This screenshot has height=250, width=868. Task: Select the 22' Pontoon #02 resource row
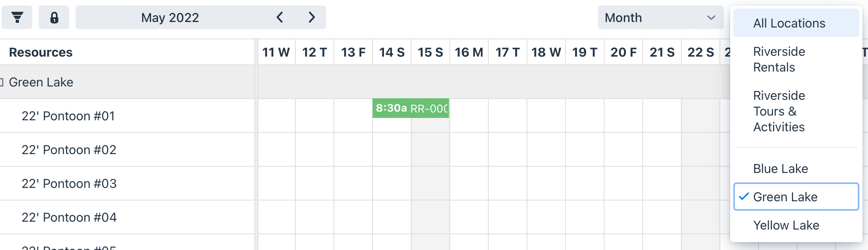coord(127,150)
